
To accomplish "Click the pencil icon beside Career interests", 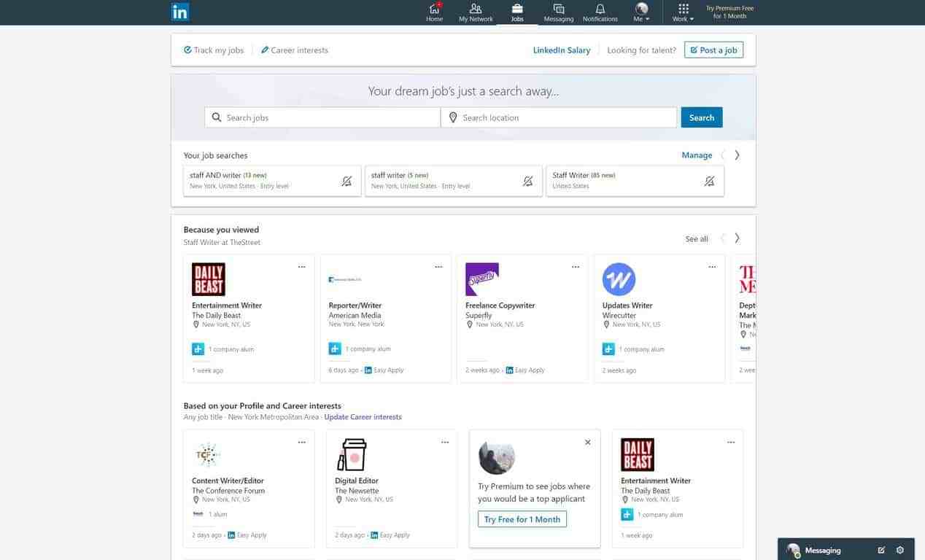I will click(266, 50).
